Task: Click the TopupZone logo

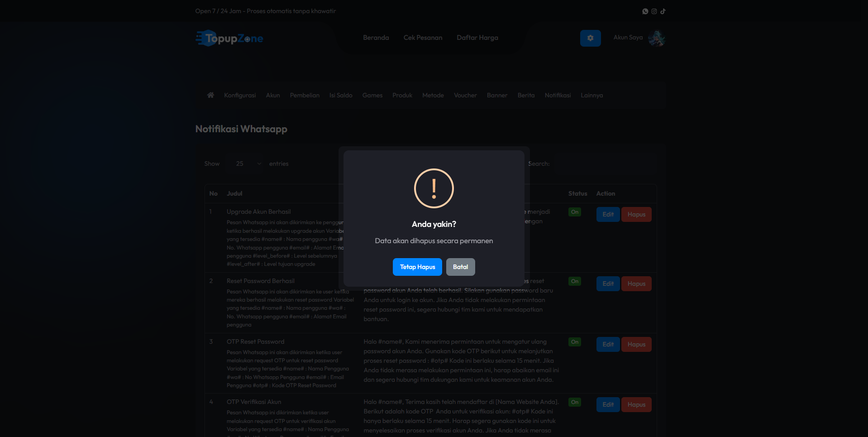Action: click(x=229, y=38)
